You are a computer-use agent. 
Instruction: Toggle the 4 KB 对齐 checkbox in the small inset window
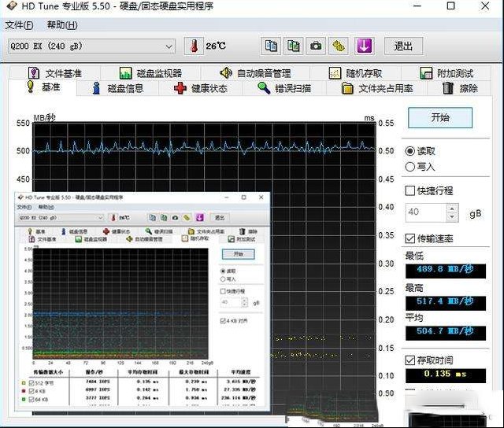tap(223, 321)
